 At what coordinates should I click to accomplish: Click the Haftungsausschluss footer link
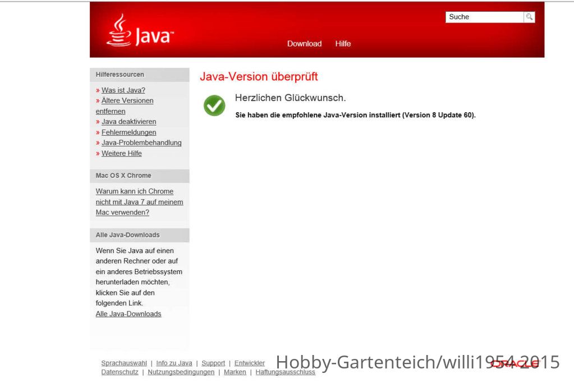coord(286,372)
